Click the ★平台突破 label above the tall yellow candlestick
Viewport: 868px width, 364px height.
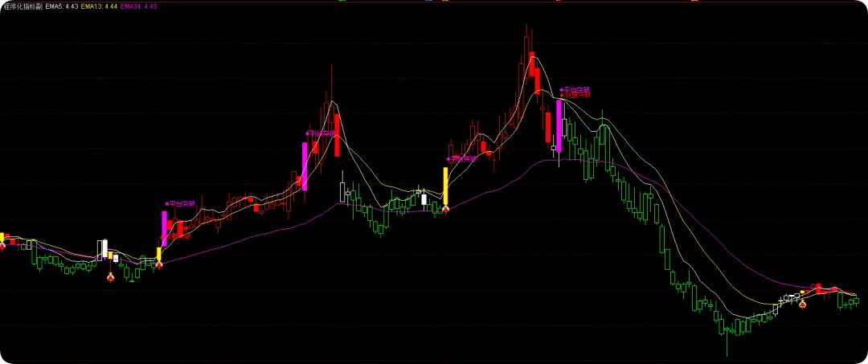tap(461, 159)
